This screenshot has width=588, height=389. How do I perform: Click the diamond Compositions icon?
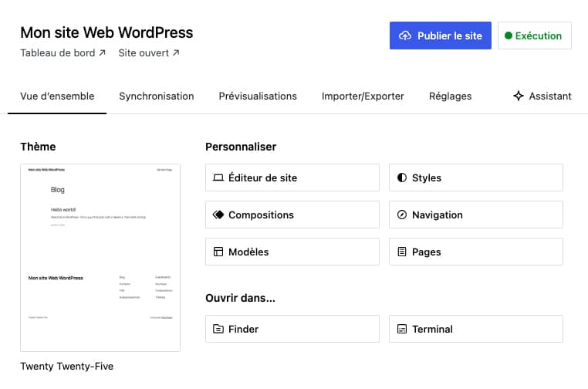point(218,215)
